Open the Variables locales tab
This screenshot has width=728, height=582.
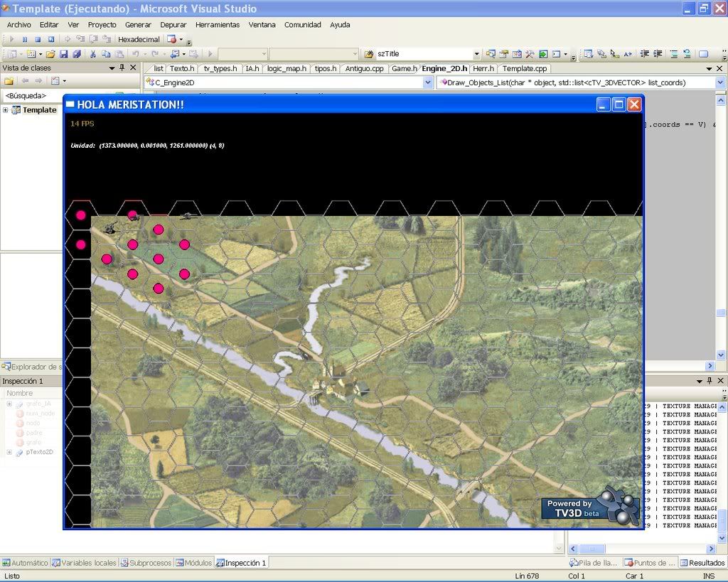point(85,563)
